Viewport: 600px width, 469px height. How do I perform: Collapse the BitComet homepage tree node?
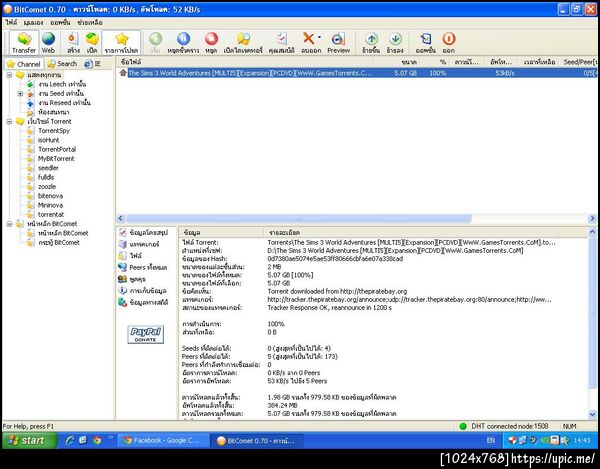(x=10, y=224)
